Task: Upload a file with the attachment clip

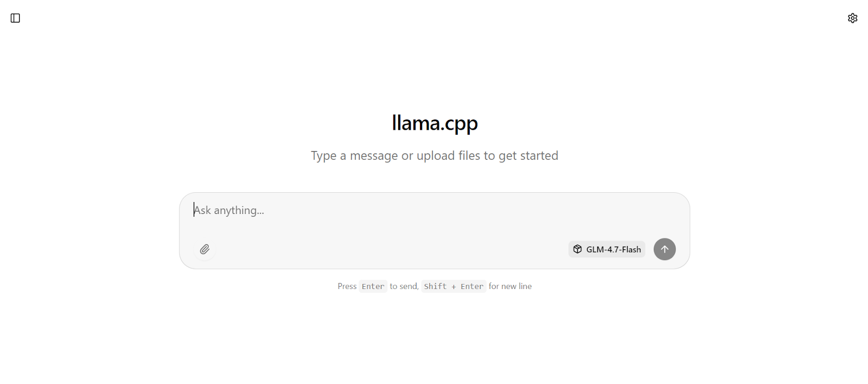Action: point(205,249)
